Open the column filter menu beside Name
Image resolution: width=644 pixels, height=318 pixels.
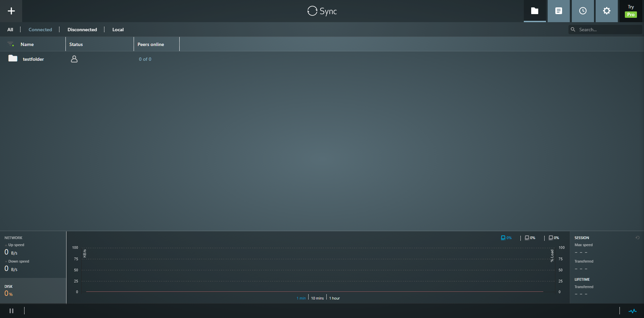[x=11, y=44]
